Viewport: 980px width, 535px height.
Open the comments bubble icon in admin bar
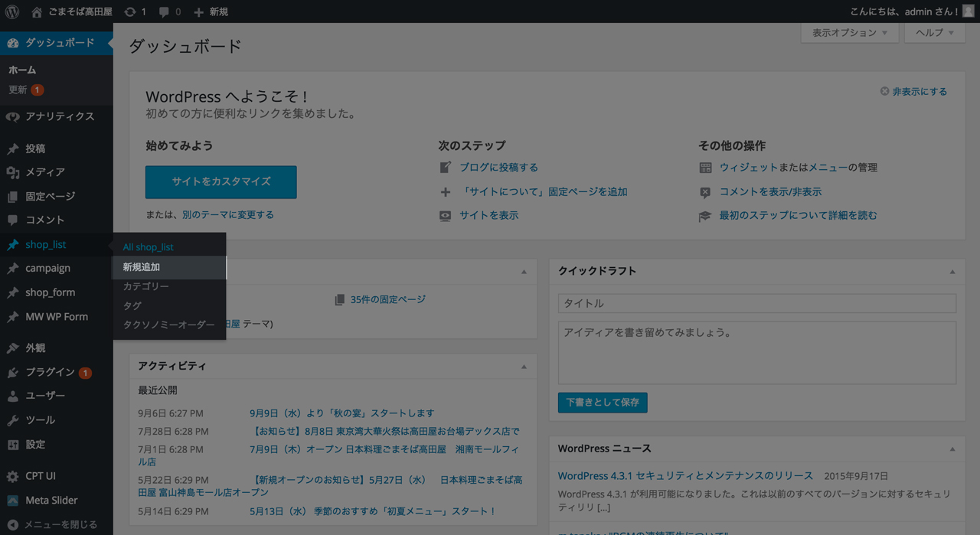(x=164, y=12)
